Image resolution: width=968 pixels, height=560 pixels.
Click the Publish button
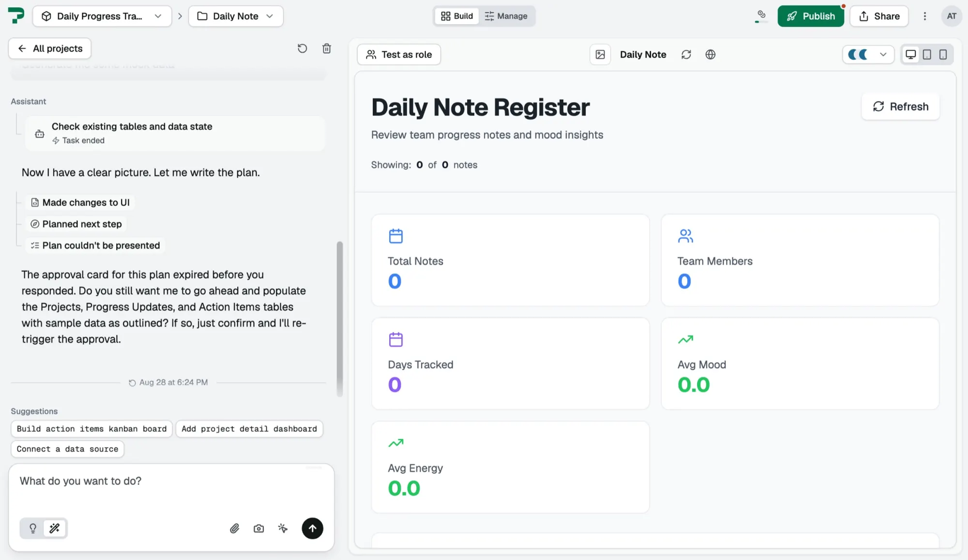pyautogui.click(x=811, y=16)
